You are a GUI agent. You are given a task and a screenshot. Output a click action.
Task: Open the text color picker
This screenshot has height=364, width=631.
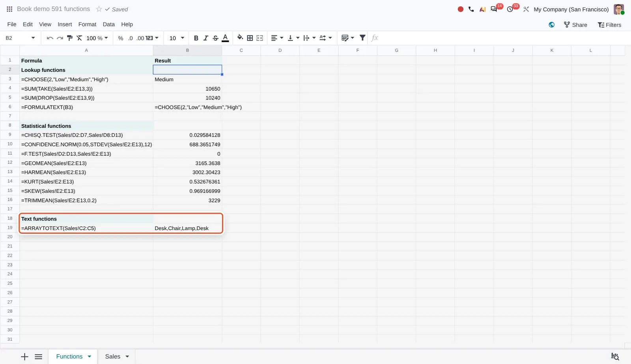tap(225, 38)
